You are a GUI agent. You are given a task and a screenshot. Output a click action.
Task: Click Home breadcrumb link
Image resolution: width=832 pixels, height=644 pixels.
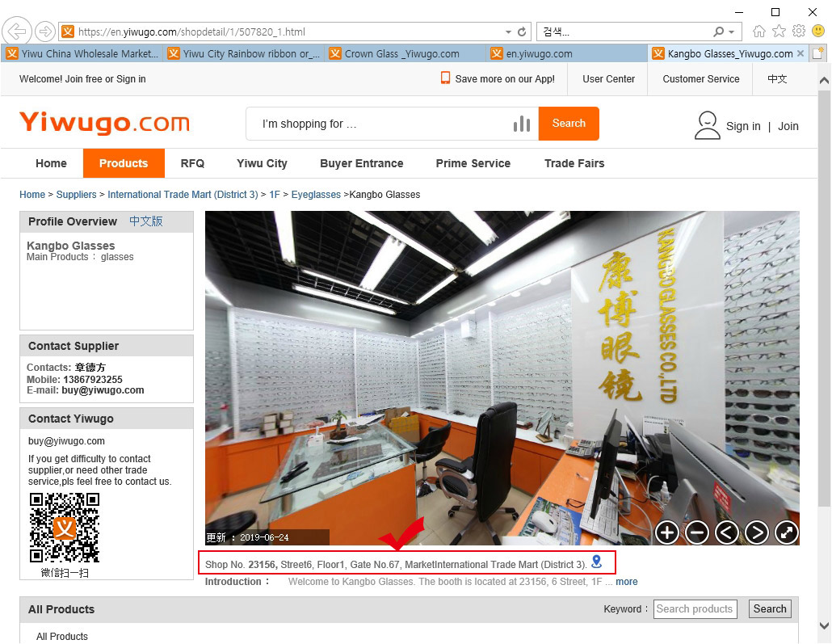[32, 194]
